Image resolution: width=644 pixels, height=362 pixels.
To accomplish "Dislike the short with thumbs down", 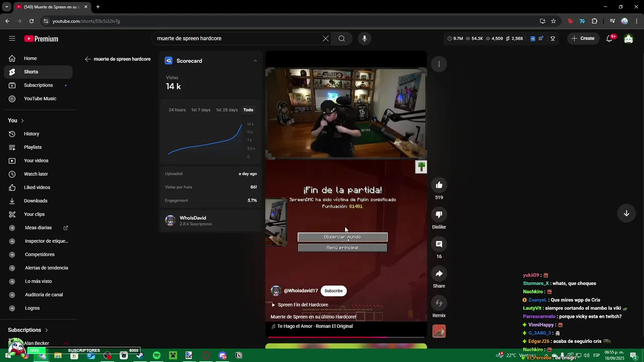I will [x=439, y=215].
